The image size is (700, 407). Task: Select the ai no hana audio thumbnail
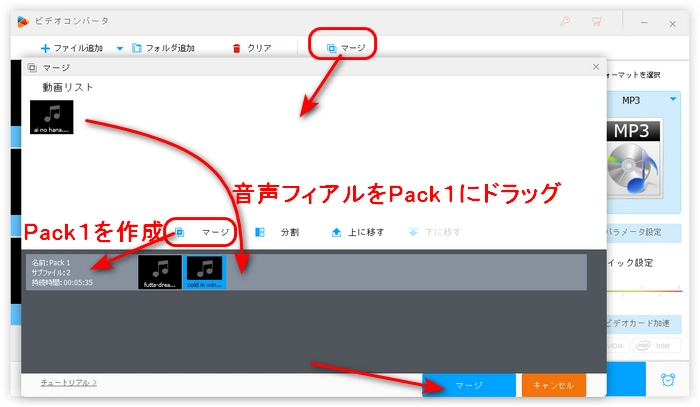(51, 117)
